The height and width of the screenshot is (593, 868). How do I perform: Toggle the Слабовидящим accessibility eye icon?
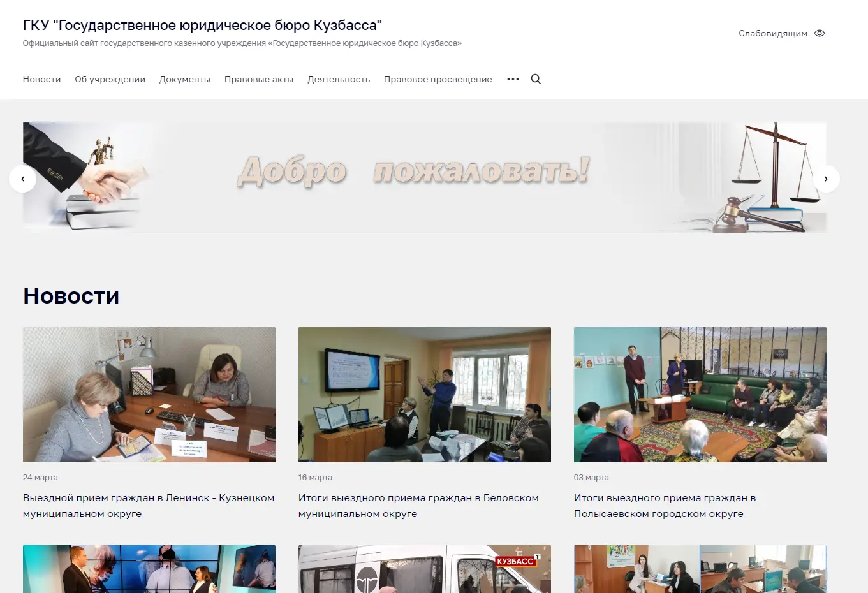tap(820, 33)
